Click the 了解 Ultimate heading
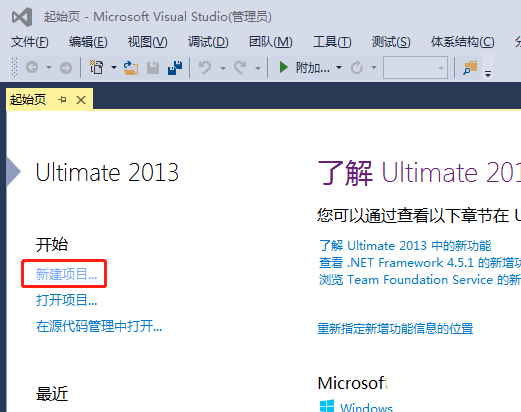This screenshot has width=521, height=412. pos(419,172)
